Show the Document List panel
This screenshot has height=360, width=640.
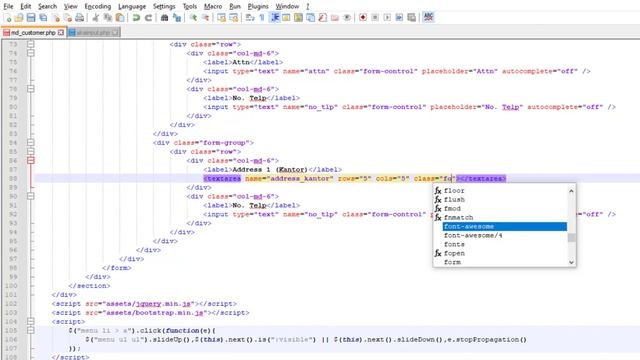311,18
